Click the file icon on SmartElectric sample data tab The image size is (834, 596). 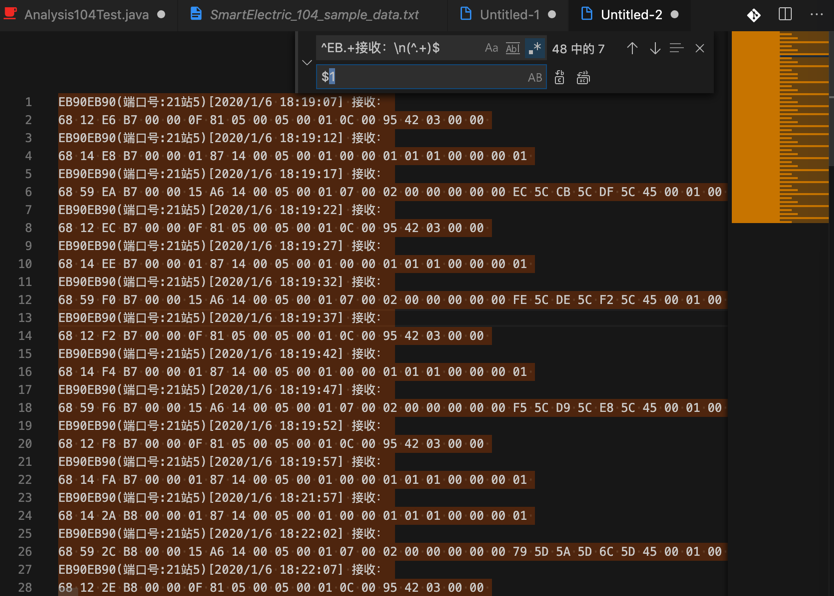pos(196,14)
